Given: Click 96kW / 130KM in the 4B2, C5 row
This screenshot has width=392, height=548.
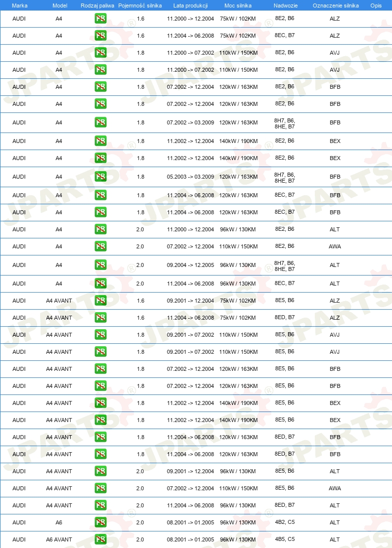Looking at the screenshot, I should 238,522.
